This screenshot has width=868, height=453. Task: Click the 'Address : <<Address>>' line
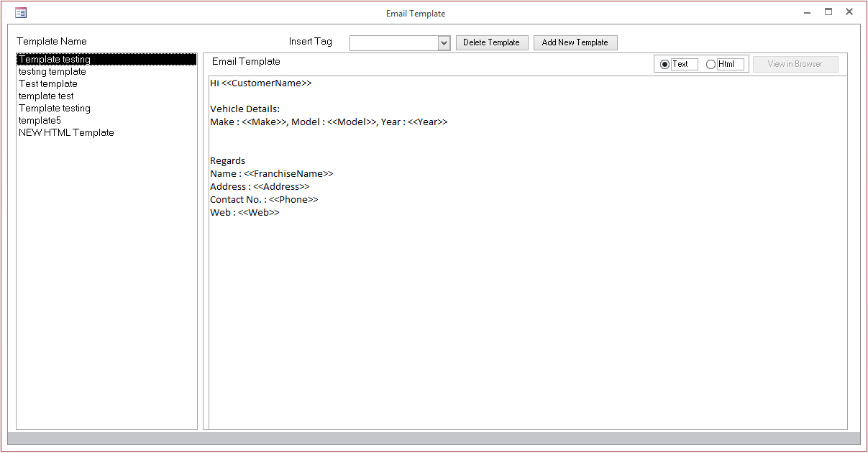[x=260, y=187]
